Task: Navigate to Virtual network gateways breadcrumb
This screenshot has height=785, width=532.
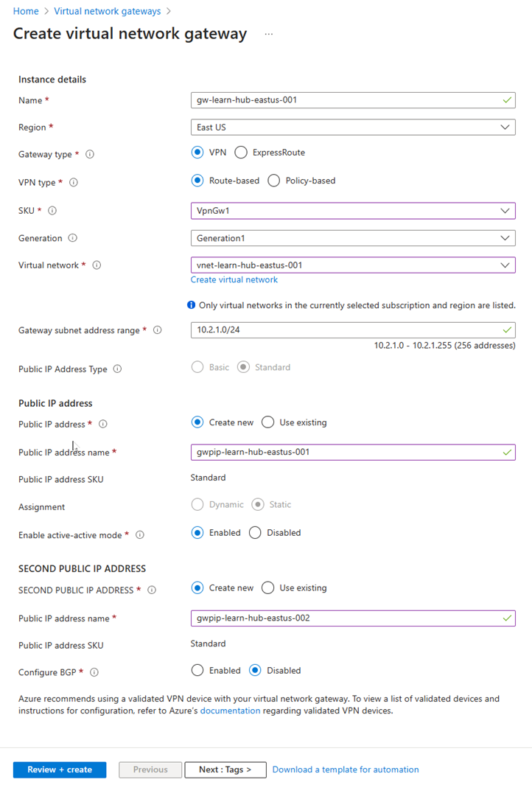Action: 108,11
